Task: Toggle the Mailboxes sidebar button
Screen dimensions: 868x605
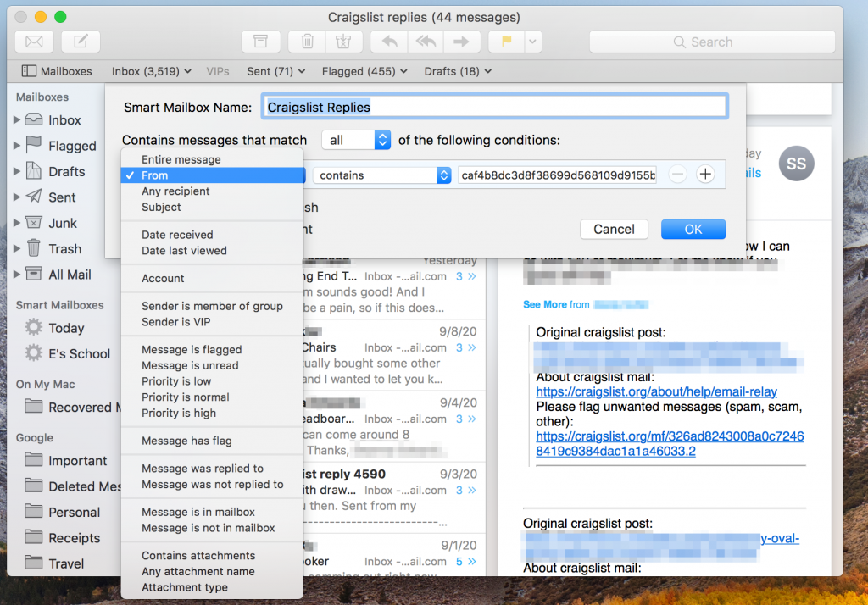Action: 57,71
